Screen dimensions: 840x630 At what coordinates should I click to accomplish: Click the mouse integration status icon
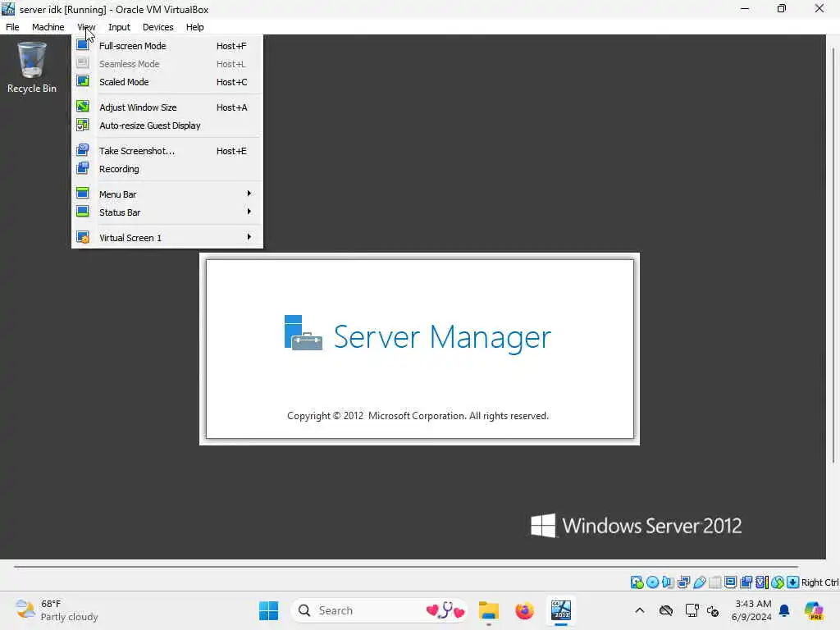coord(778,582)
